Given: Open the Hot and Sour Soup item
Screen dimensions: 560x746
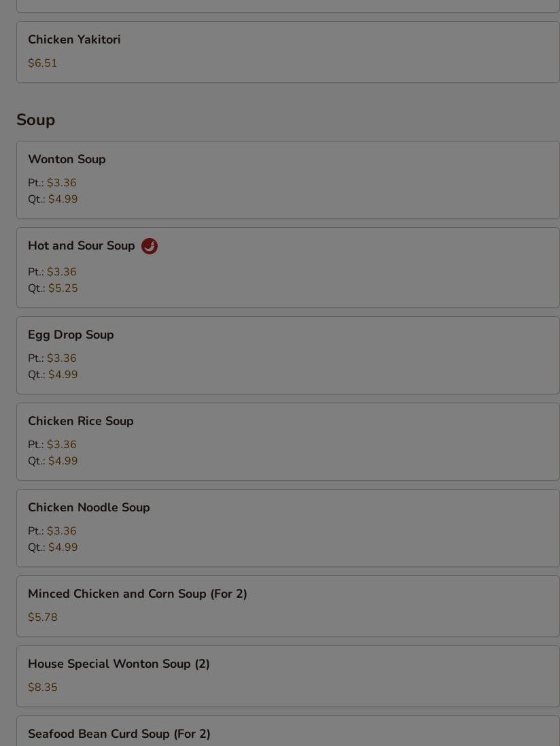Looking at the screenshot, I should pos(288,267).
